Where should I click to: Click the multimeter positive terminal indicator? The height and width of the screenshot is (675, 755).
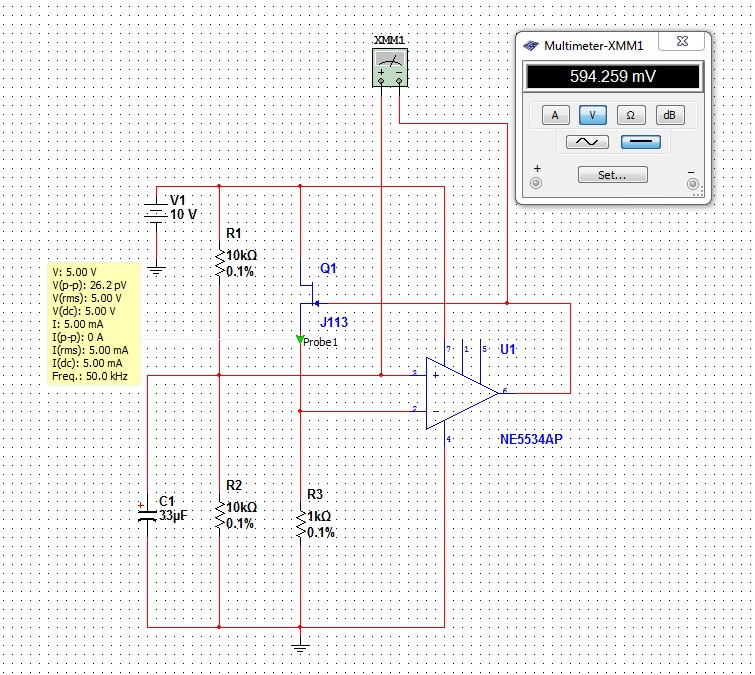536,183
